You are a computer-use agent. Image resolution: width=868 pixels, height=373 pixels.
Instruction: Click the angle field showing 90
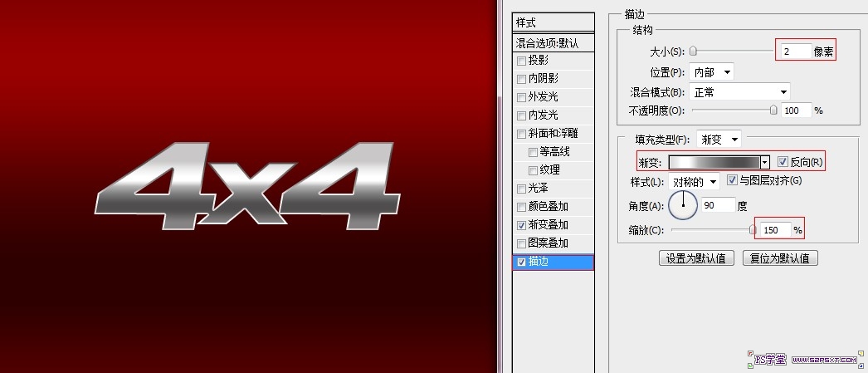pos(719,206)
